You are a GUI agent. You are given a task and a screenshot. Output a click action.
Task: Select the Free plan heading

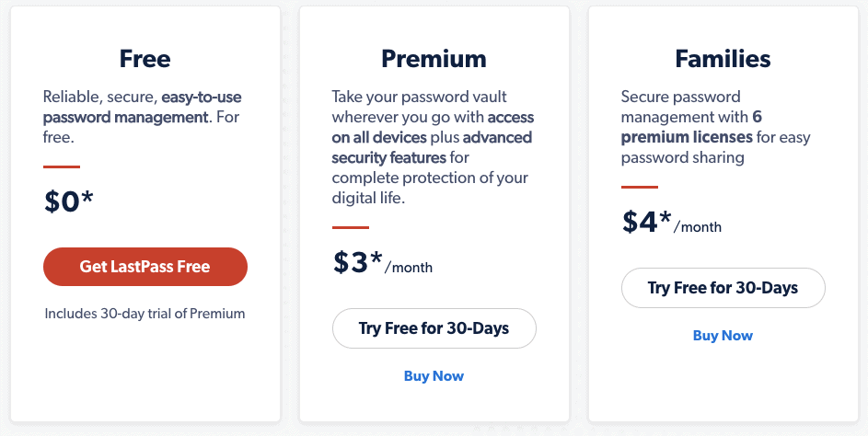[x=145, y=59]
